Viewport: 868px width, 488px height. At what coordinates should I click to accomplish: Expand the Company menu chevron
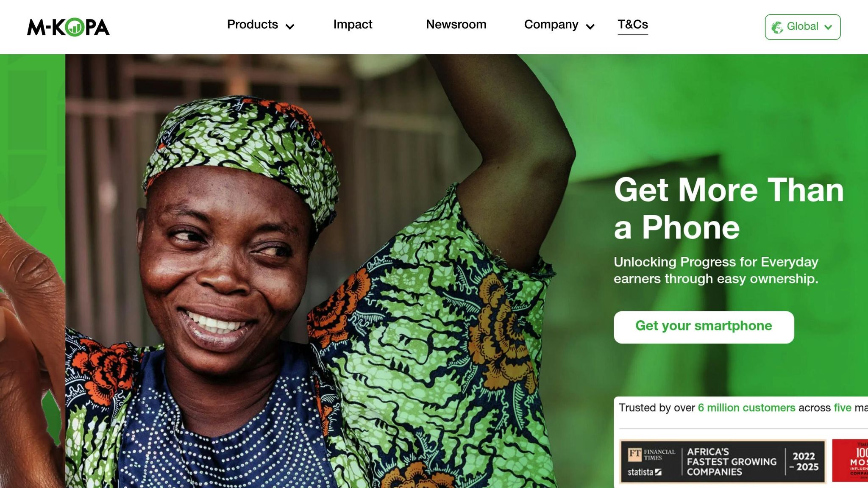(590, 27)
